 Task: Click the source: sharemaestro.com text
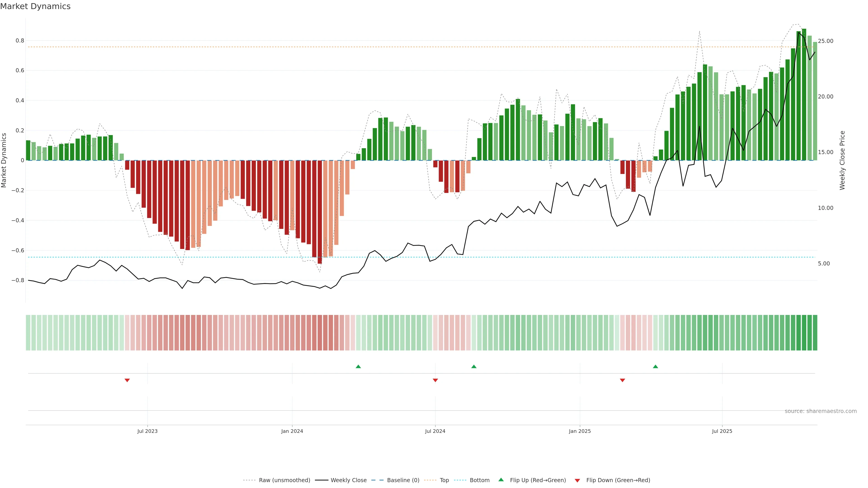pyautogui.click(x=821, y=411)
